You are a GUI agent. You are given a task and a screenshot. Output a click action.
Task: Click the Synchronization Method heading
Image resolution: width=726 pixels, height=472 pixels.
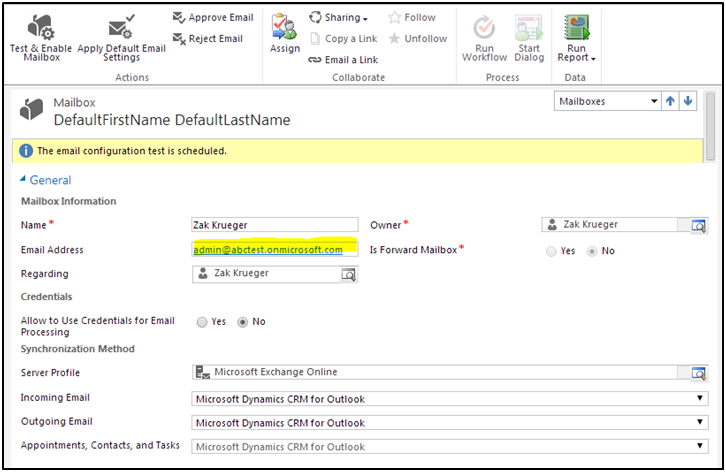point(77,349)
